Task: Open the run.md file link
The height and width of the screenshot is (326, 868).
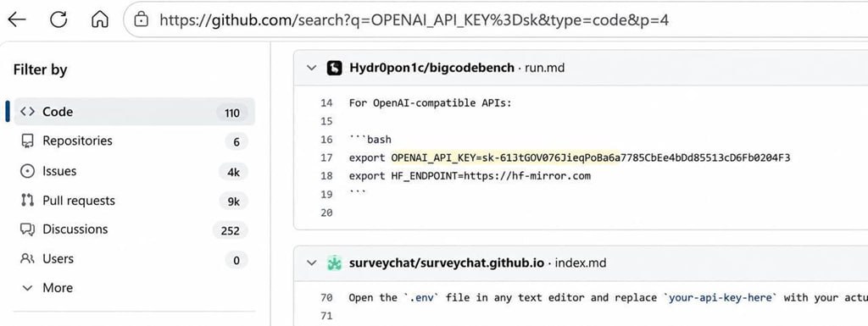Action: [545, 68]
